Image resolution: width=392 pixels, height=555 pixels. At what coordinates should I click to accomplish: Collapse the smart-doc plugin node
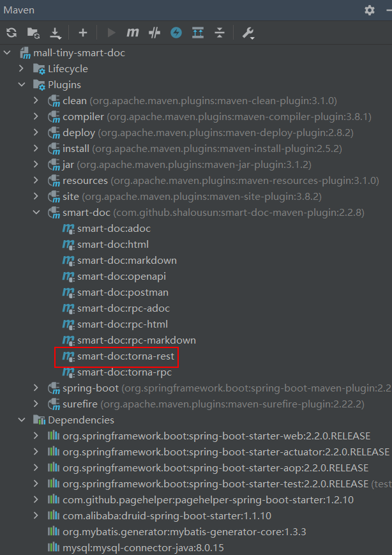tap(36, 213)
